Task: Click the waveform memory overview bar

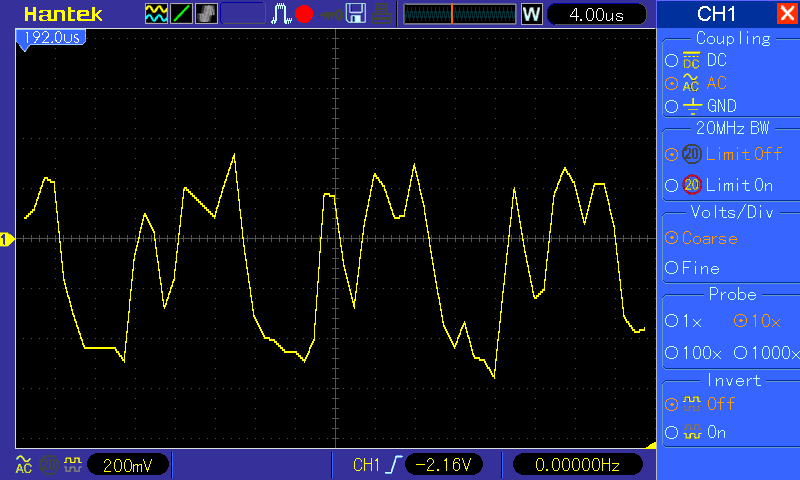Action: tap(460, 14)
